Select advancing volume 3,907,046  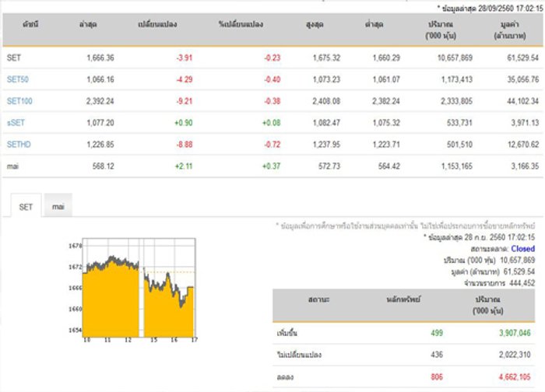pyautogui.click(x=515, y=333)
